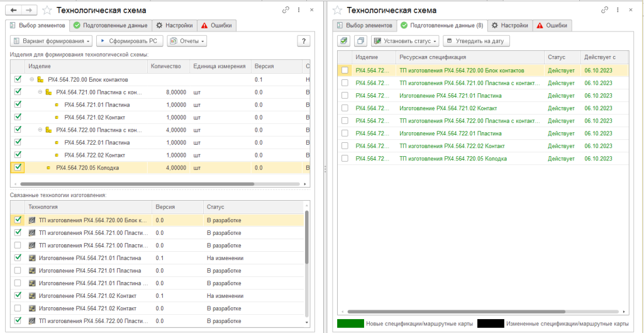Image resolution: width=644 pixels, height=333 pixels.
Task: Collapse the РХ4.564.720.00 Блок контактов tree node
Action: coord(31,80)
